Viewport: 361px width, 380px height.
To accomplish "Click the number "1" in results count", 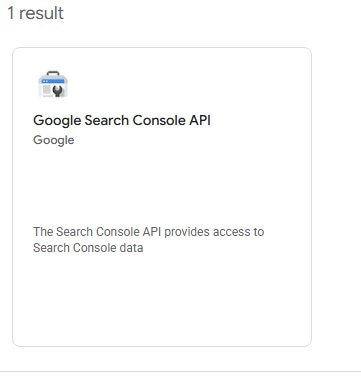I will coord(11,13).
